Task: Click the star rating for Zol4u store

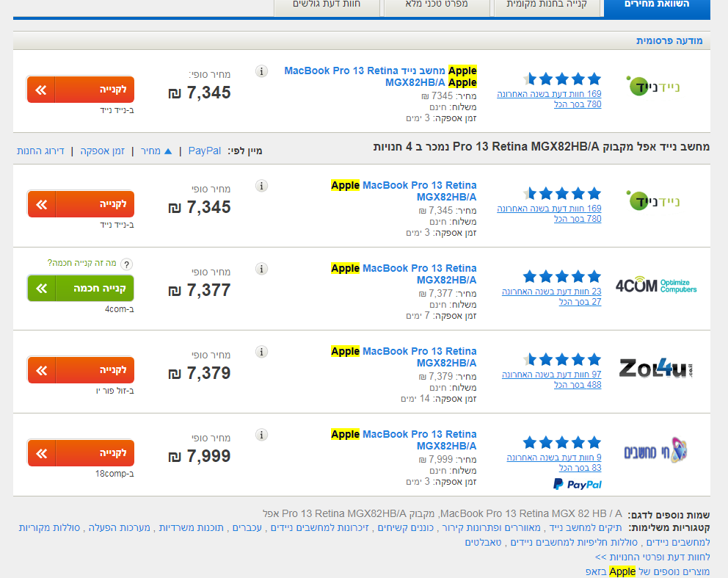Action: click(x=562, y=360)
